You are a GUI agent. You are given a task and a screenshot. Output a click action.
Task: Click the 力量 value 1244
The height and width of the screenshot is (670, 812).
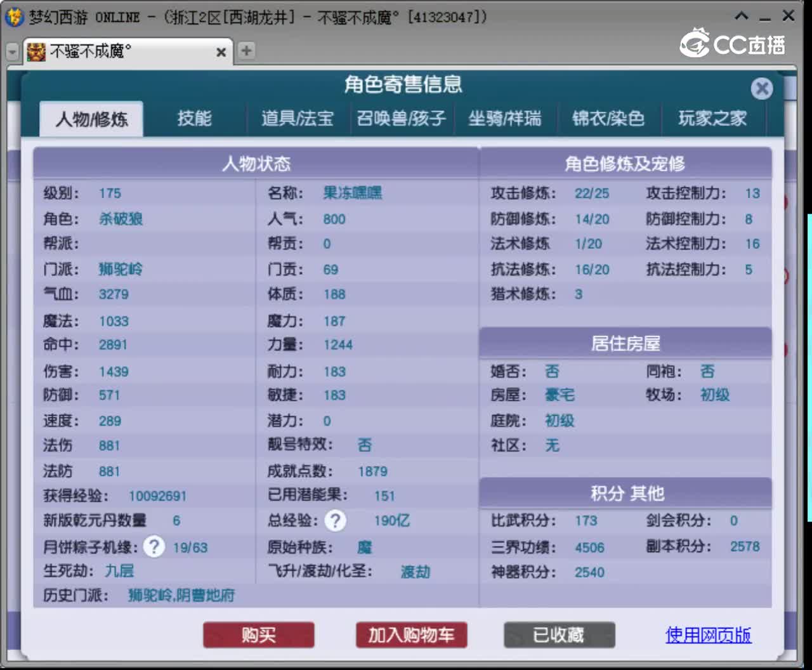(337, 345)
